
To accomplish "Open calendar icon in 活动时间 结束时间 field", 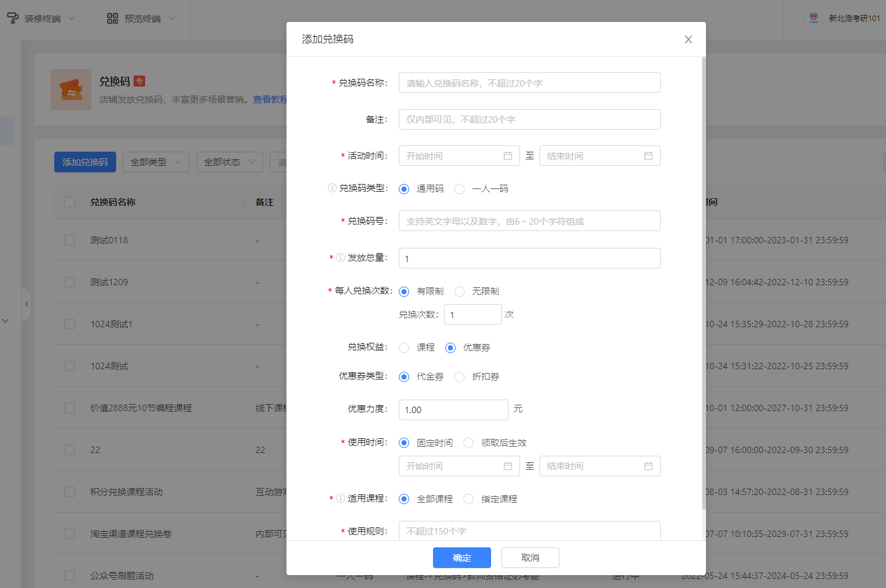I will pyautogui.click(x=649, y=156).
